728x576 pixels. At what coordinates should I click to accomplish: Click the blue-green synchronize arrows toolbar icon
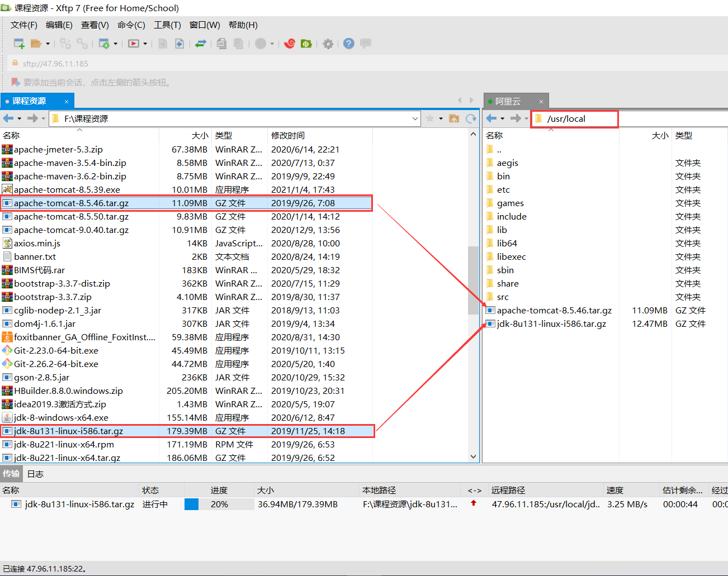click(x=201, y=44)
